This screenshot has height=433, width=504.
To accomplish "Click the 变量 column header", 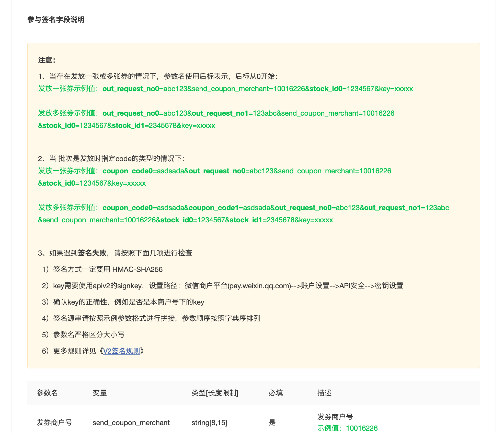I will pyautogui.click(x=100, y=393).
